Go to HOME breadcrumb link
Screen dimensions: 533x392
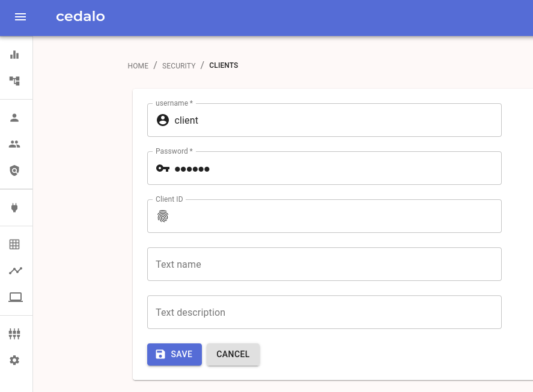click(138, 65)
